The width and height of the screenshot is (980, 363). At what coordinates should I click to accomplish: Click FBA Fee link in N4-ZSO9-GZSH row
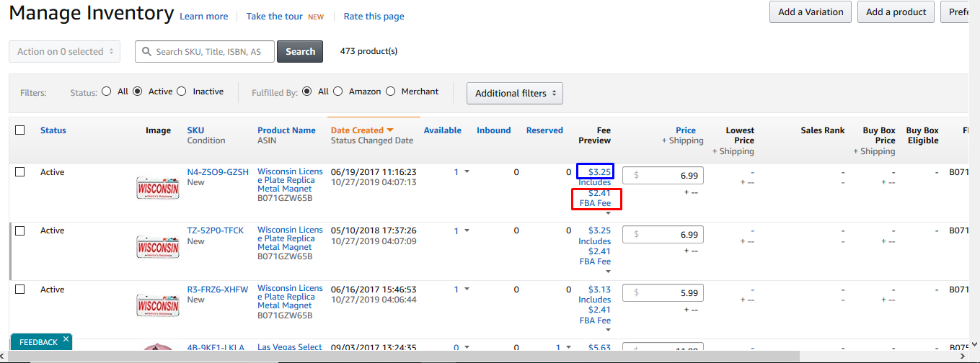point(595,203)
